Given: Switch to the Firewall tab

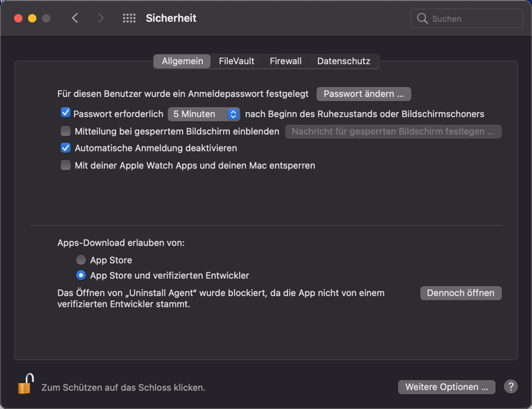Looking at the screenshot, I should (x=285, y=61).
